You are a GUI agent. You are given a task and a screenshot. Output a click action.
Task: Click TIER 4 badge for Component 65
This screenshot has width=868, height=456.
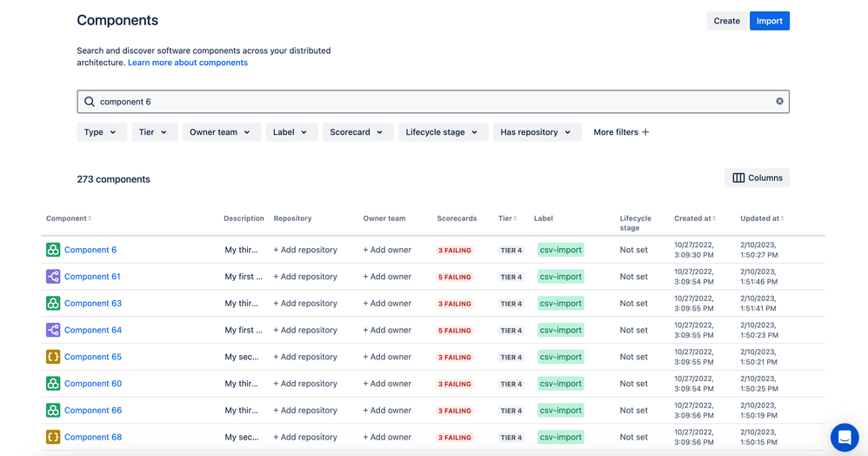tap(511, 358)
